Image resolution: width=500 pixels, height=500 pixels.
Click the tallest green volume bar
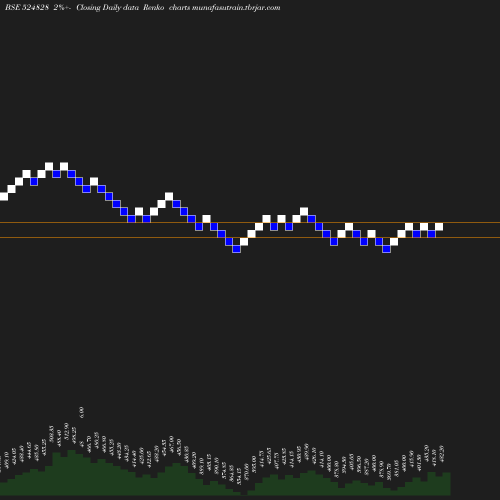click(72, 472)
